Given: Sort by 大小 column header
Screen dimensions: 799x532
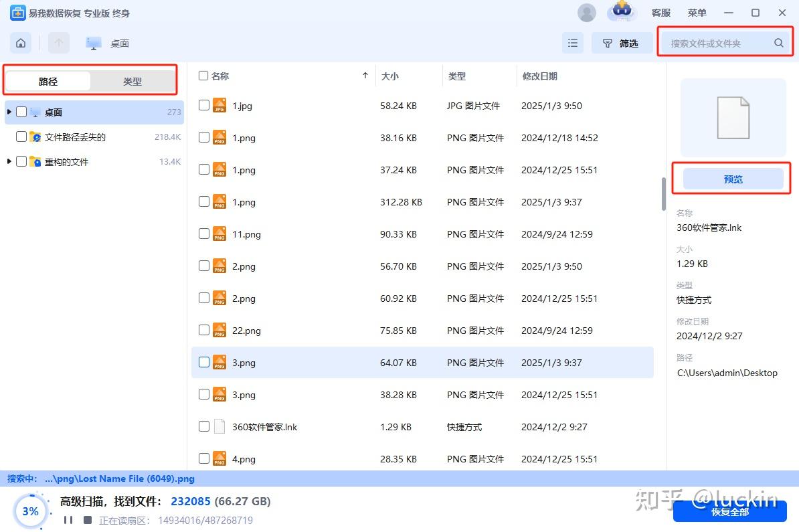Looking at the screenshot, I should [390, 76].
